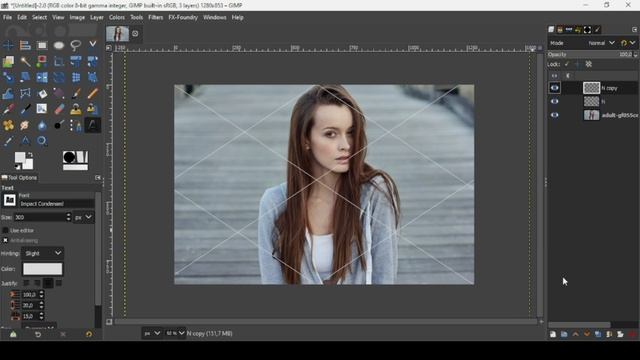Create a new layer with bottom icon
Screen dimensions: 640x360
pyautogui.click(x=553, y=334)
